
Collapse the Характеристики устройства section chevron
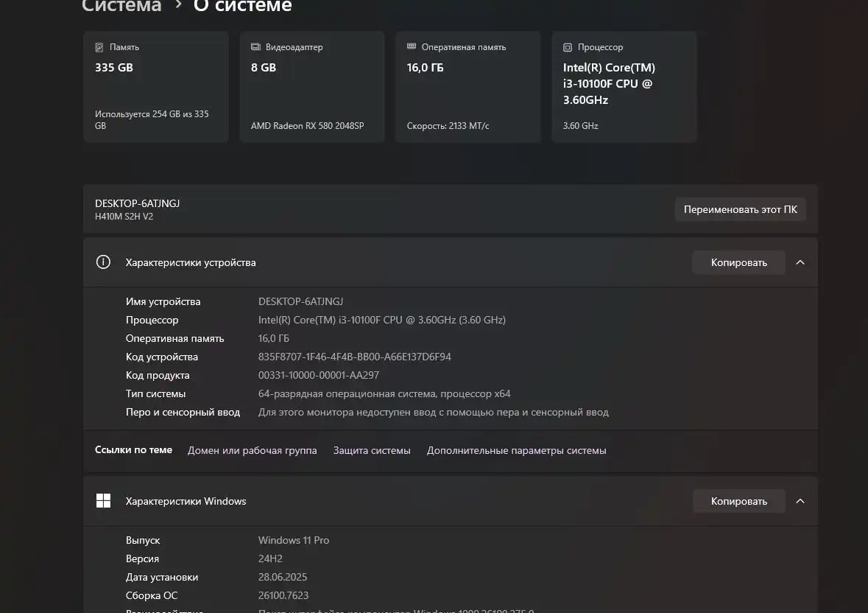[800, 262]
